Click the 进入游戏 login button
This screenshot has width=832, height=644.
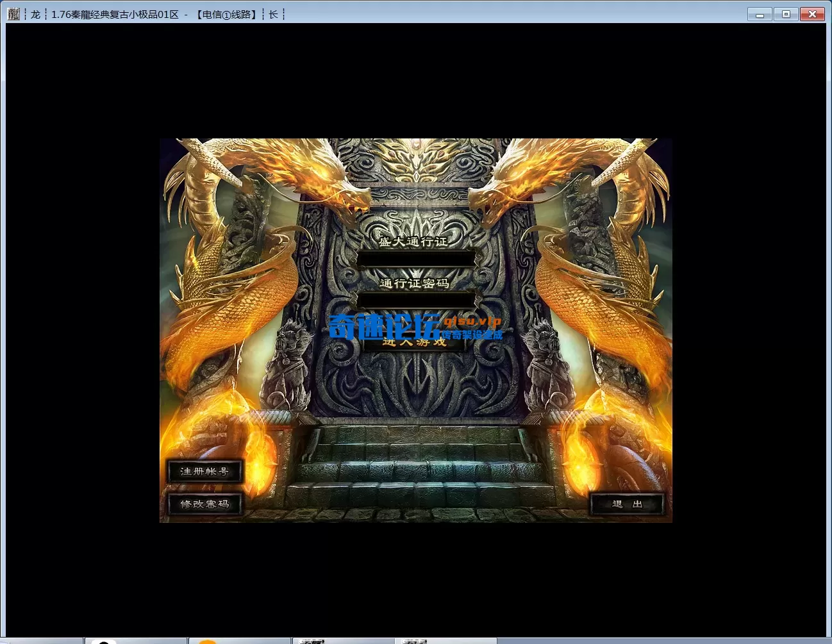coord(414,341)
